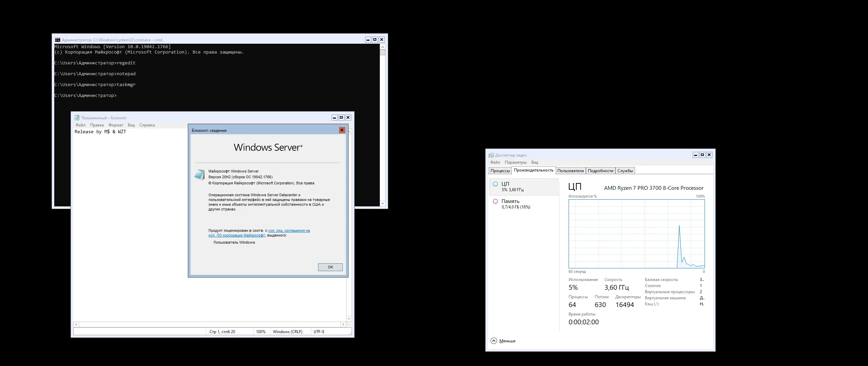Switch to the Процессы tab
868x366 pixels.
(x=500, y=171)
